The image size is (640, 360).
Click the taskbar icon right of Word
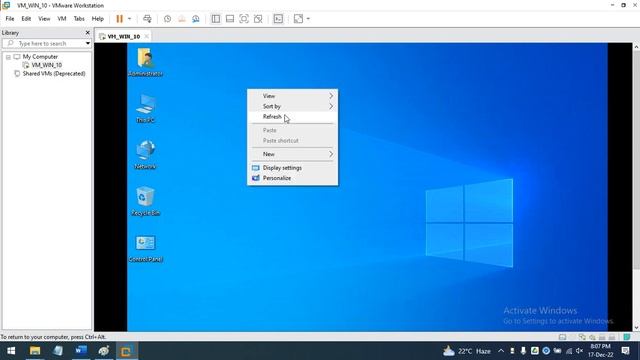[x=104, y=351]
